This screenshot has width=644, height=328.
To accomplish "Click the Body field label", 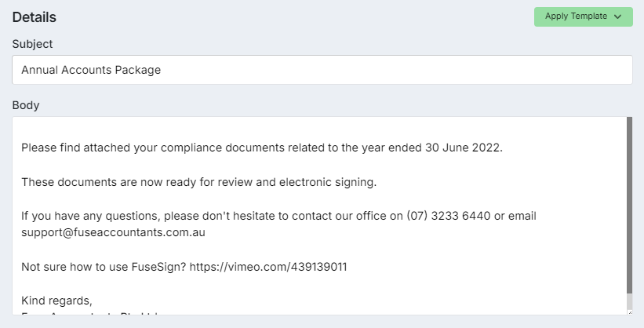I will (26, 105).
